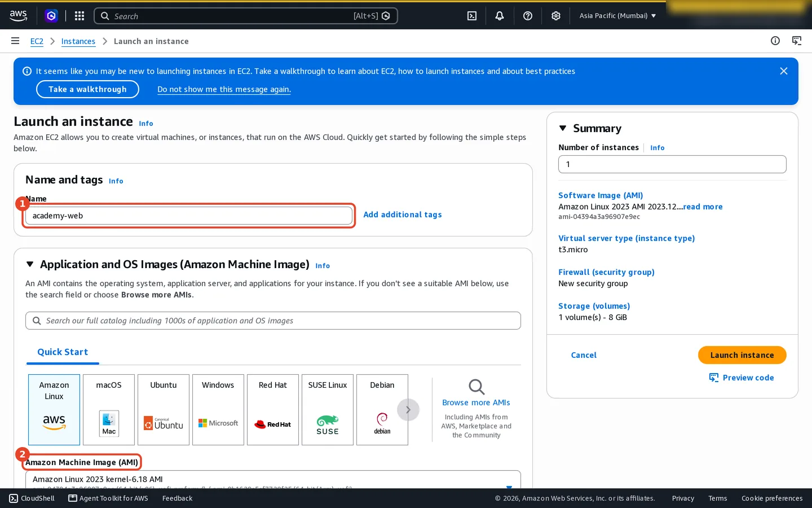
Task: Click the Launch instance button
Action: (742, 355)
